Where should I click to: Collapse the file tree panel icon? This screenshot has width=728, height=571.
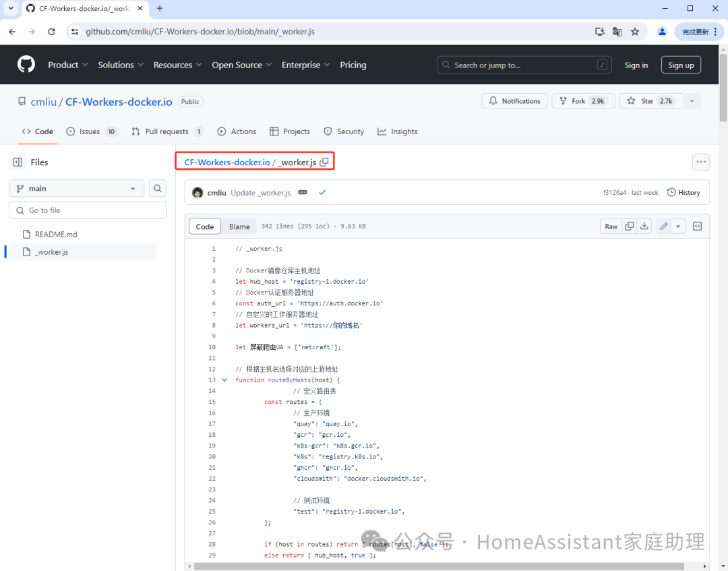[18, 162]
